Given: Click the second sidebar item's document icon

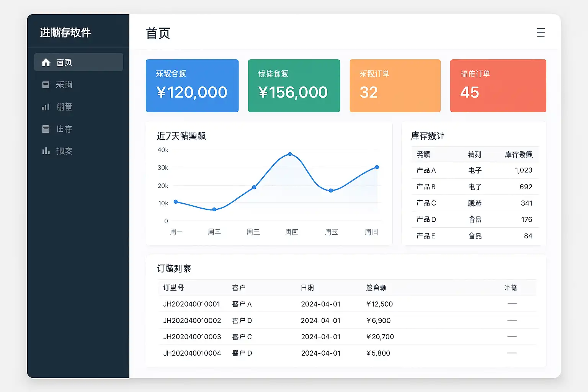Looking at the screenshot, I should click(x=46, y=85).
